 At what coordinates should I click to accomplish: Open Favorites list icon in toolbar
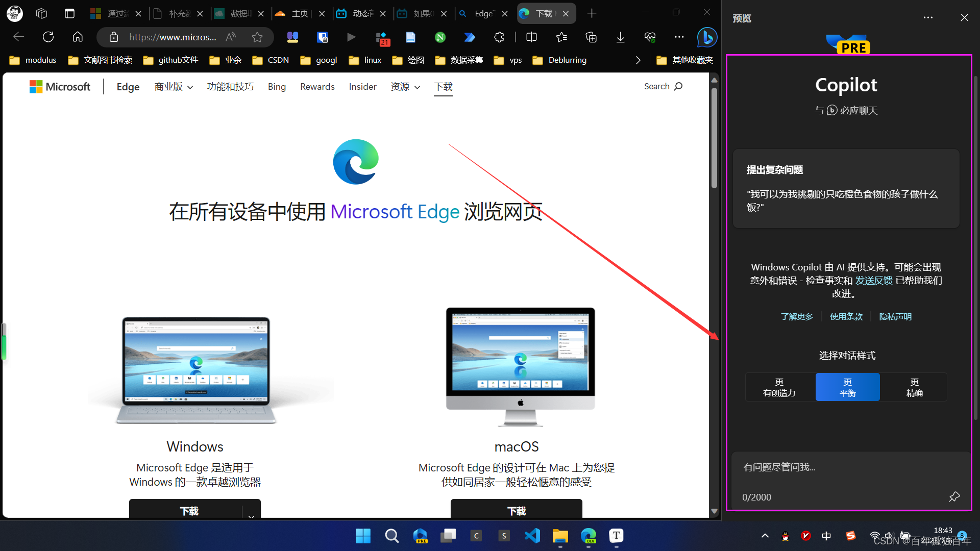[x=561, y=37]
